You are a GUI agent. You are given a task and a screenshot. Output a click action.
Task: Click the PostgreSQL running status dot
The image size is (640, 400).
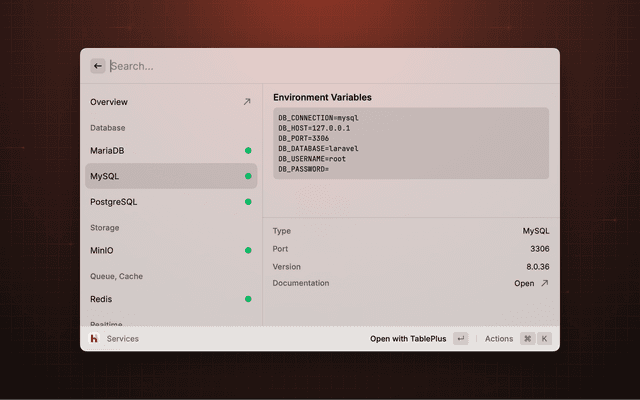tap(248, 202)
